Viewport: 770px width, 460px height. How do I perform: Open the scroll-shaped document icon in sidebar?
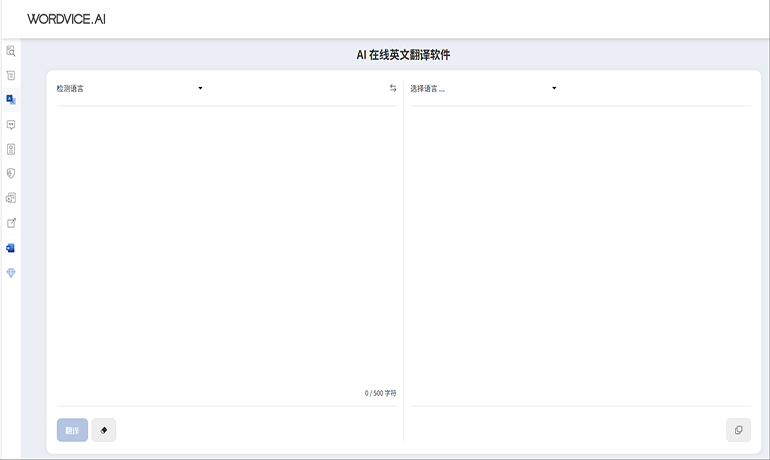pos(11,76)
